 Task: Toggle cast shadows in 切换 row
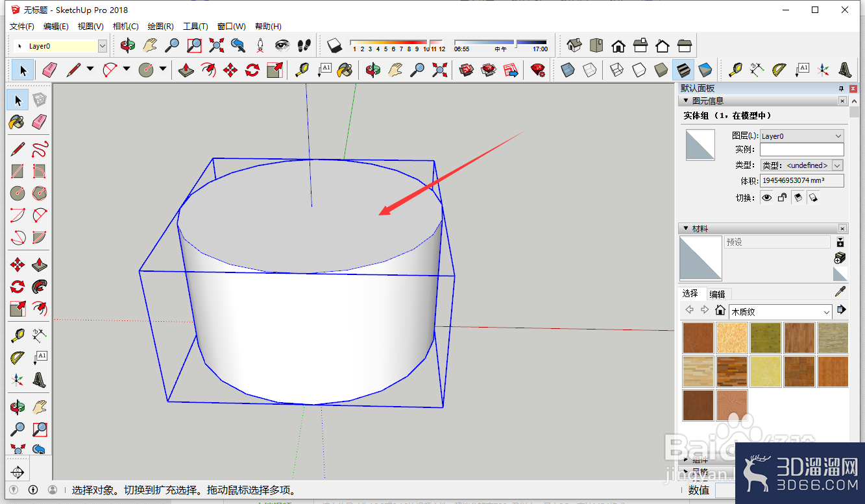point(798,198)
